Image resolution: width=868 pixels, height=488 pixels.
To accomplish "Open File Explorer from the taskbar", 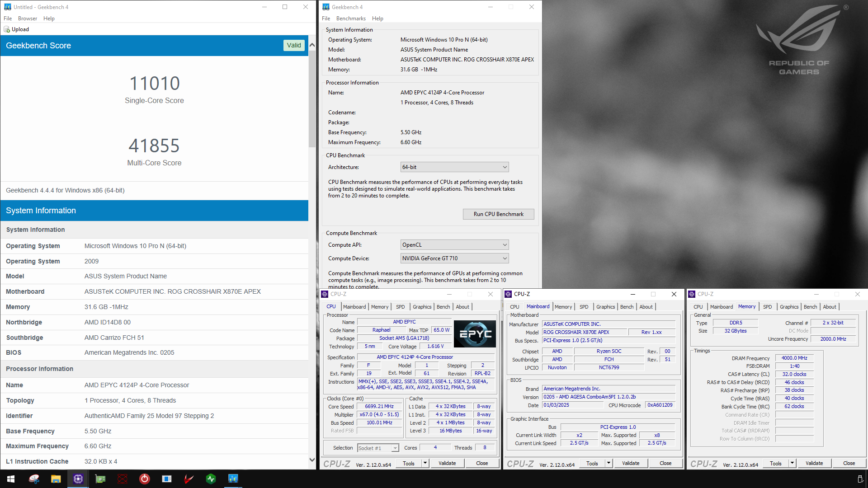I will click(56, 479).
